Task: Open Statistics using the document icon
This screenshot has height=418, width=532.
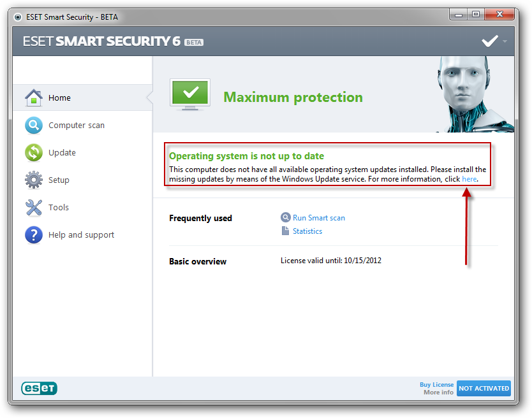Action: tap(285, 231)
